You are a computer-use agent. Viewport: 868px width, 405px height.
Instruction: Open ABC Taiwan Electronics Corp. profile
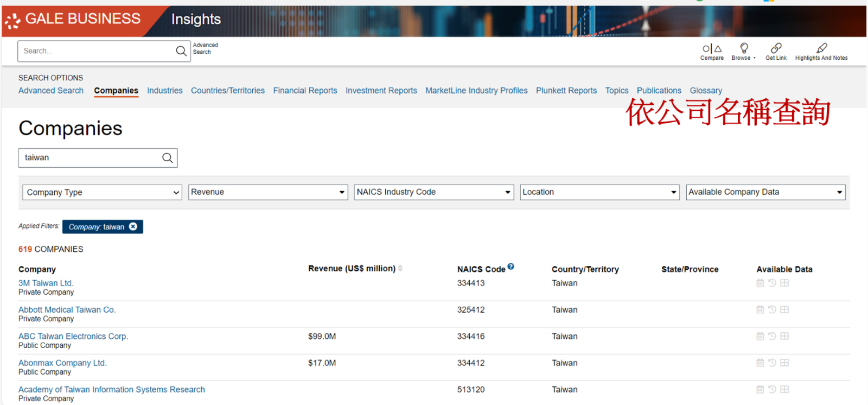[73, 336]
